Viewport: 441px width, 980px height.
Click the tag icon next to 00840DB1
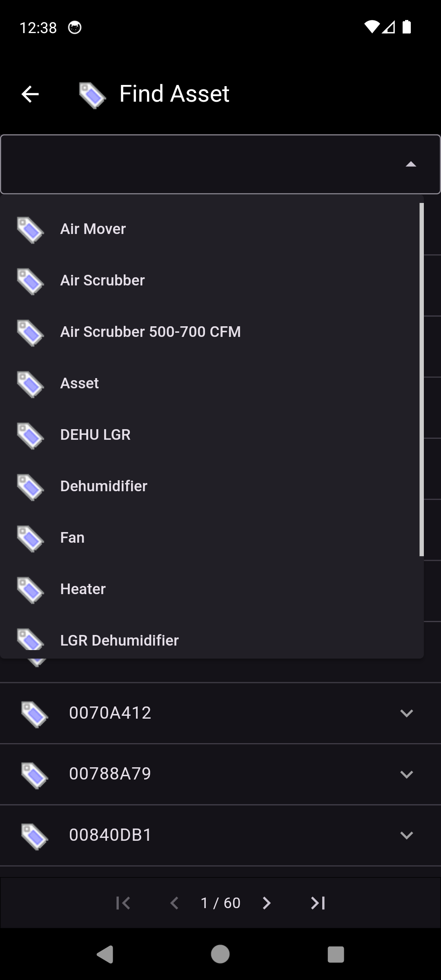click(x=35, y=836)
